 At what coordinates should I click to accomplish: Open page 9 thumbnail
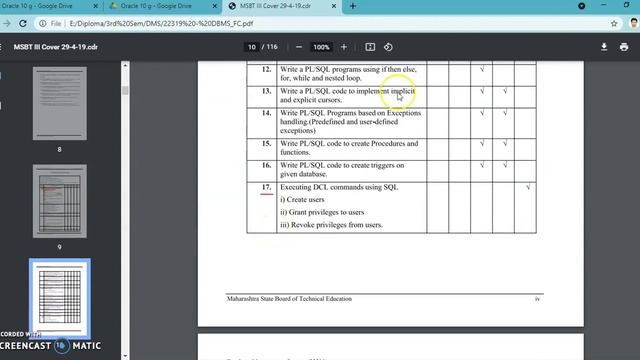pyautogui.click(x=60, y=201)
